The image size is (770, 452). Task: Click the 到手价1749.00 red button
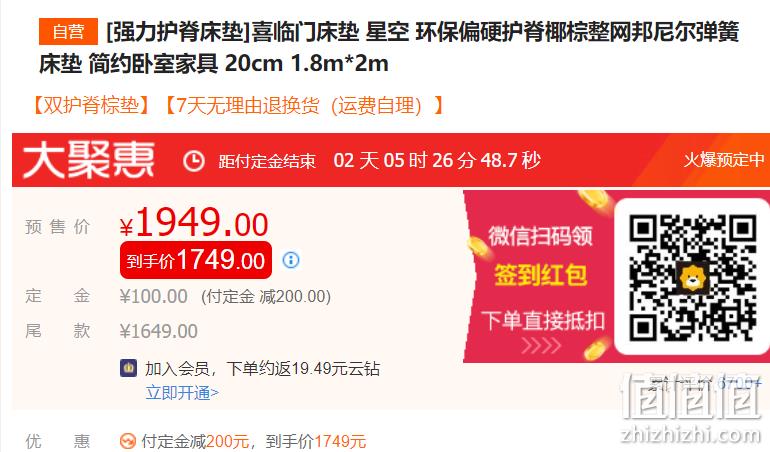195,260
